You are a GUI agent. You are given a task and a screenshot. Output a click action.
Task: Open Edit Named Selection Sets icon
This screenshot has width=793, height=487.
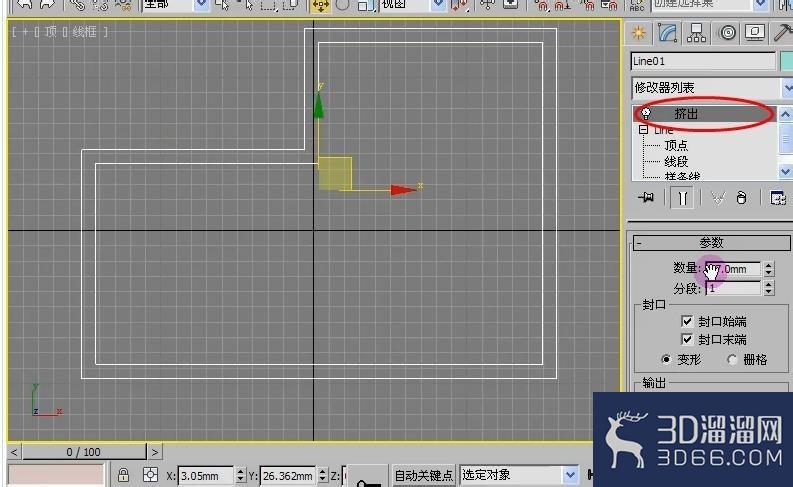tap(637, 5)
